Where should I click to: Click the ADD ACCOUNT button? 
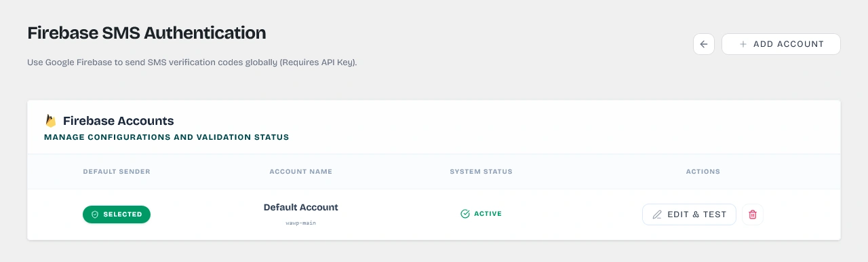point(781,44)
